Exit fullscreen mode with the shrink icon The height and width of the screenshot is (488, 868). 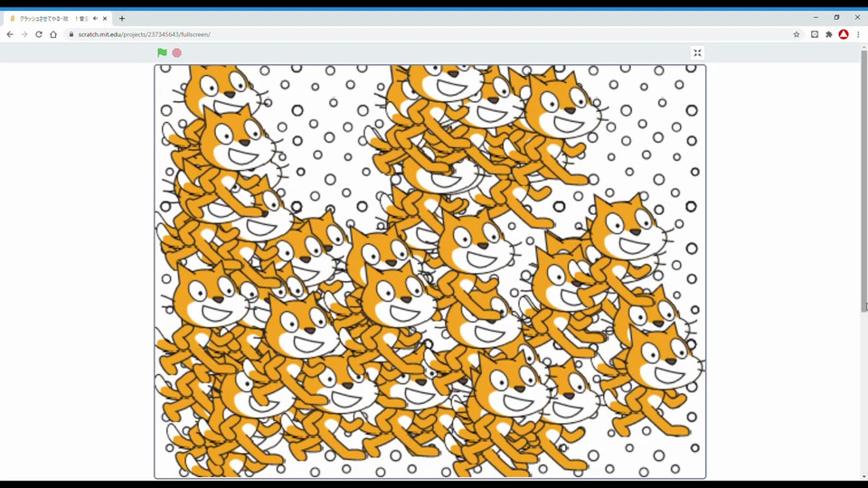pos(697,52)
